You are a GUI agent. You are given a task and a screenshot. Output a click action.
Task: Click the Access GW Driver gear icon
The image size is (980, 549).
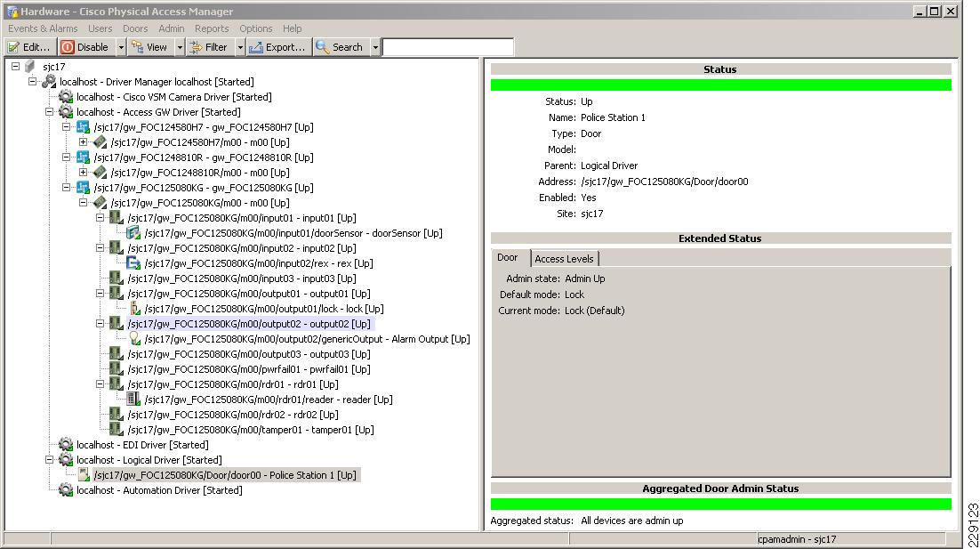66,112
